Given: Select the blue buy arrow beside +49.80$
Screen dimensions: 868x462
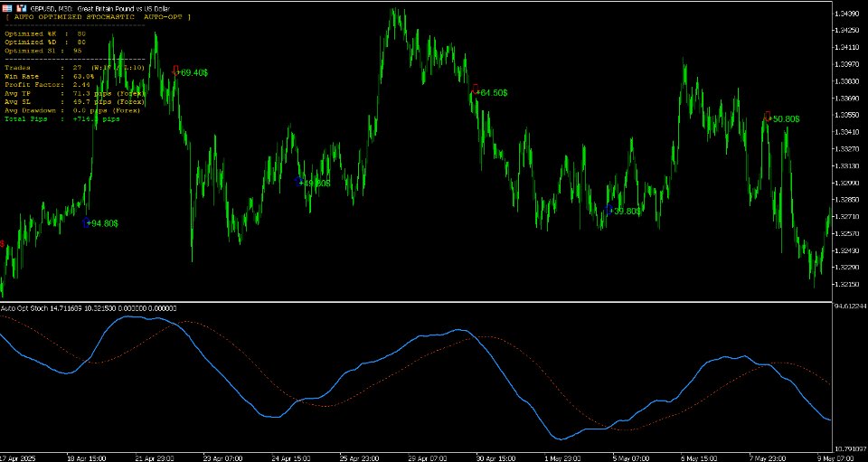Looking at the screenshot, I should point(298,181).
